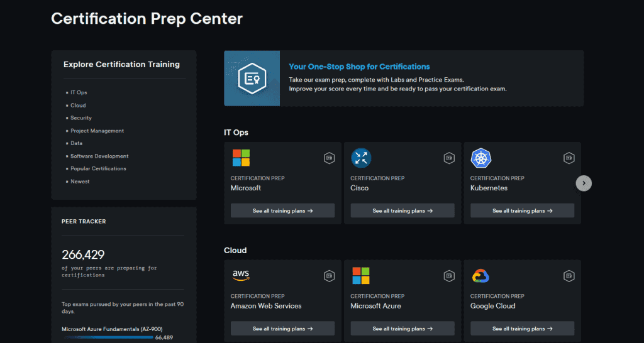The image size is (644, 343).
Task: Click the Google Cloud logo icon
Action: [481, 276]
